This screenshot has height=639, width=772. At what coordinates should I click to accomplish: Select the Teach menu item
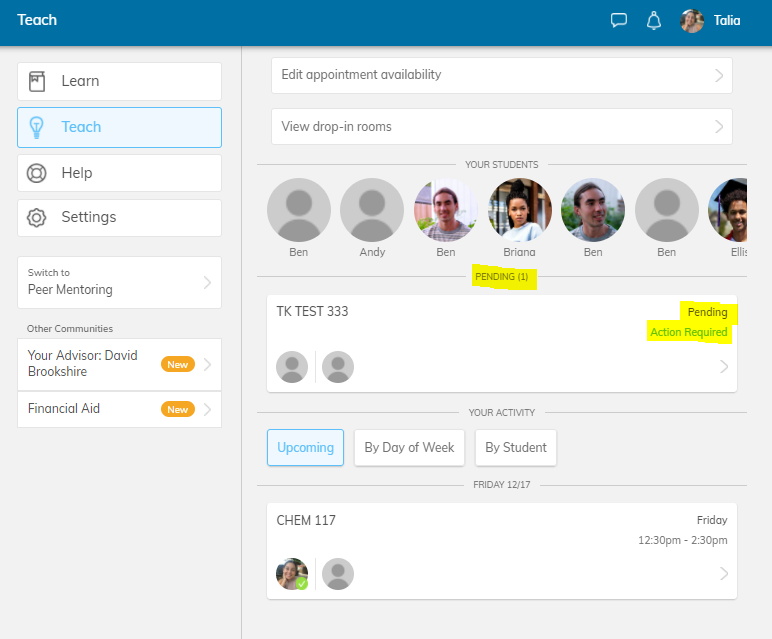point(119,128)
